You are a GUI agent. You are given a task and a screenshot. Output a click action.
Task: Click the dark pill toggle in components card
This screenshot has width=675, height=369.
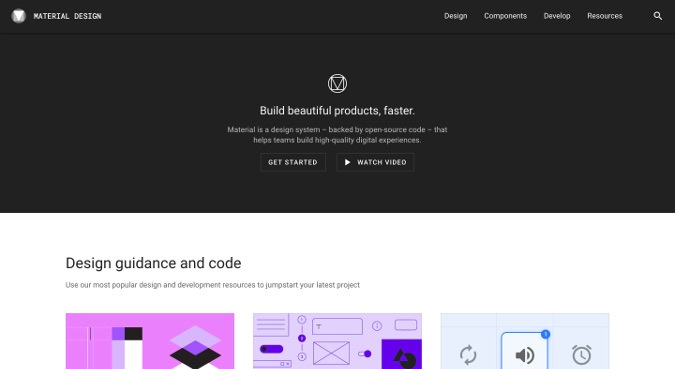(x=272, y=349)
